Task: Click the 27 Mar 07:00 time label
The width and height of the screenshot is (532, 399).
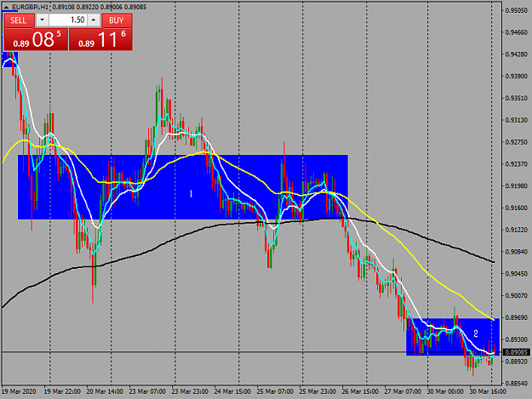Action: pyautogui.click(x=403, y=391)
